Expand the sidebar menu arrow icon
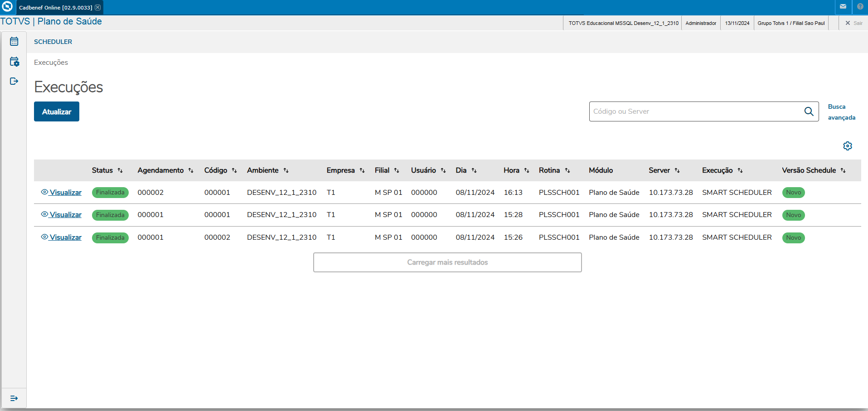The width and height of the screenshot is (868, 411). pyautogui.click(x=14, y=398)
